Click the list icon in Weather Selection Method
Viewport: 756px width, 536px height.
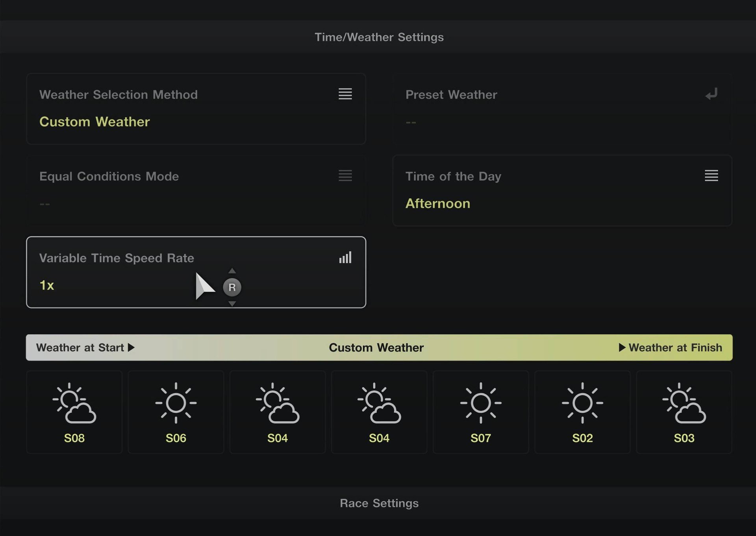click(x=345, y=94)
